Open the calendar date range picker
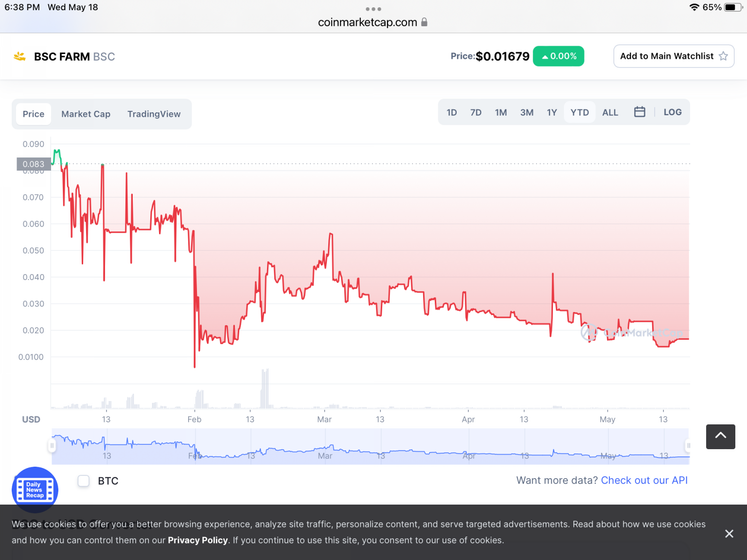The width and height of the screenshot is (747, 560). (640, 112)
